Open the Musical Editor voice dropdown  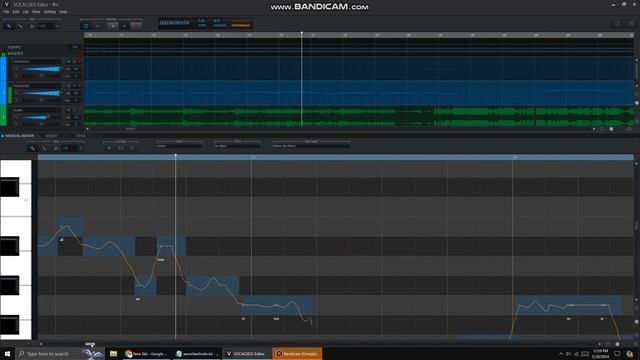(x=179, y=146)
